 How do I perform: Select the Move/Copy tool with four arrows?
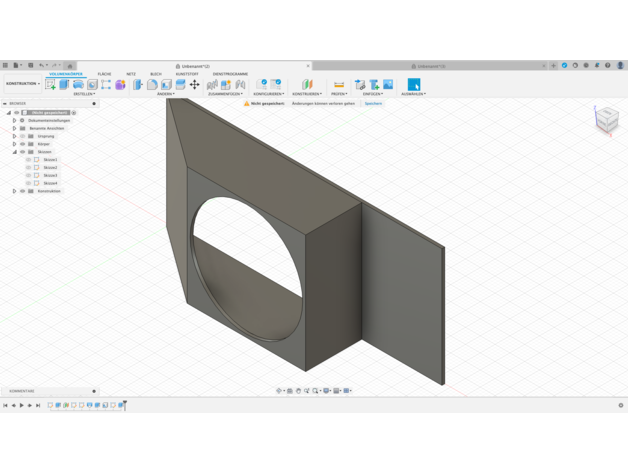(194, 85)
